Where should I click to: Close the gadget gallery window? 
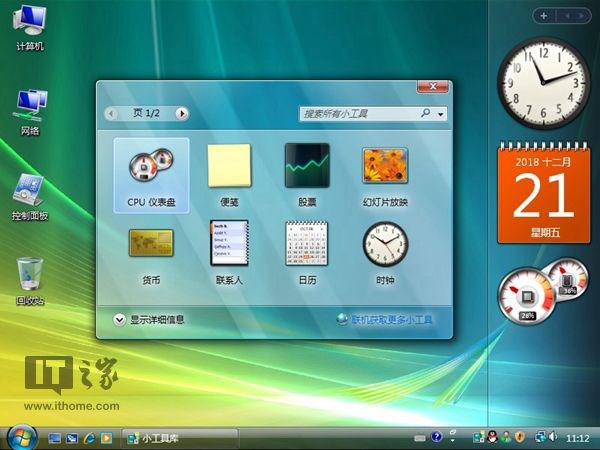(x=432, y=86)
